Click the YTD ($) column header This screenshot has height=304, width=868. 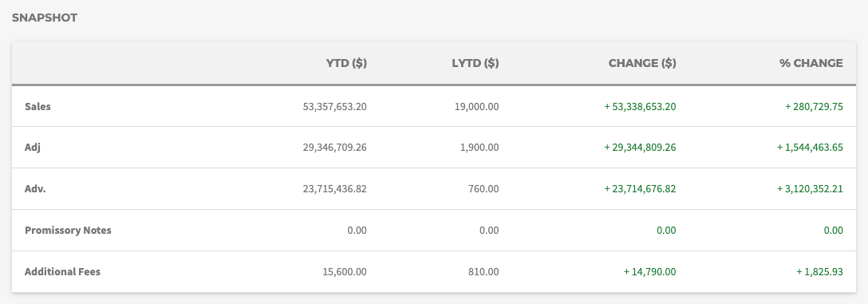[346, 63]
